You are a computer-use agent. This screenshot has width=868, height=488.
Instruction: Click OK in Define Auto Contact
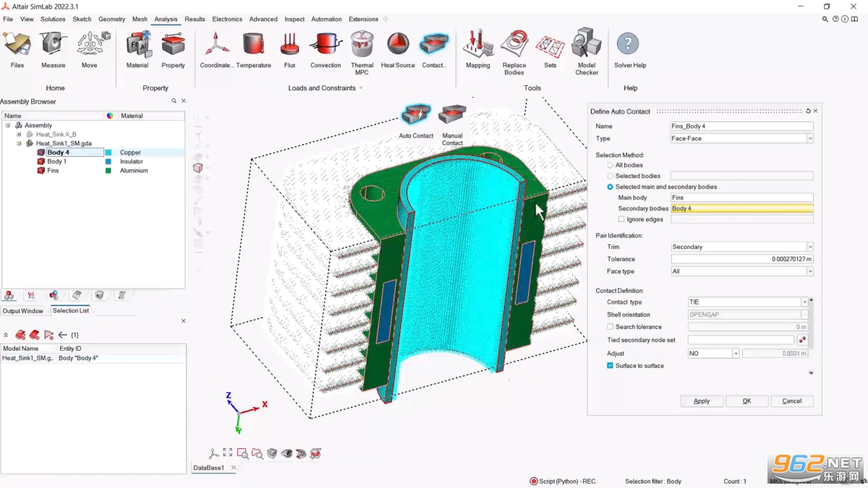click(x=746, y=401)
